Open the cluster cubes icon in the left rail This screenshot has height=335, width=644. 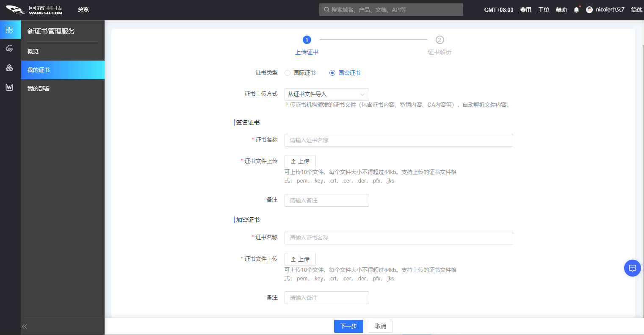[9, 68]
